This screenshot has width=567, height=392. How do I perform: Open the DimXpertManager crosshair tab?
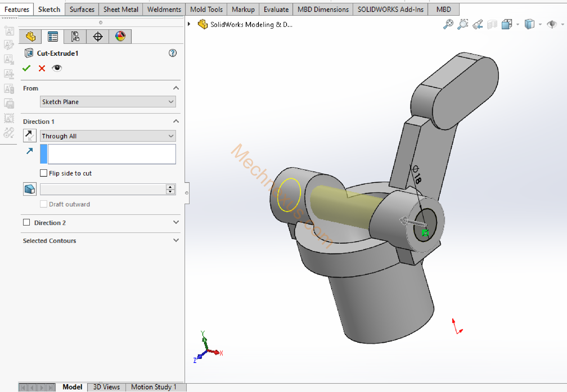[97, 37]
